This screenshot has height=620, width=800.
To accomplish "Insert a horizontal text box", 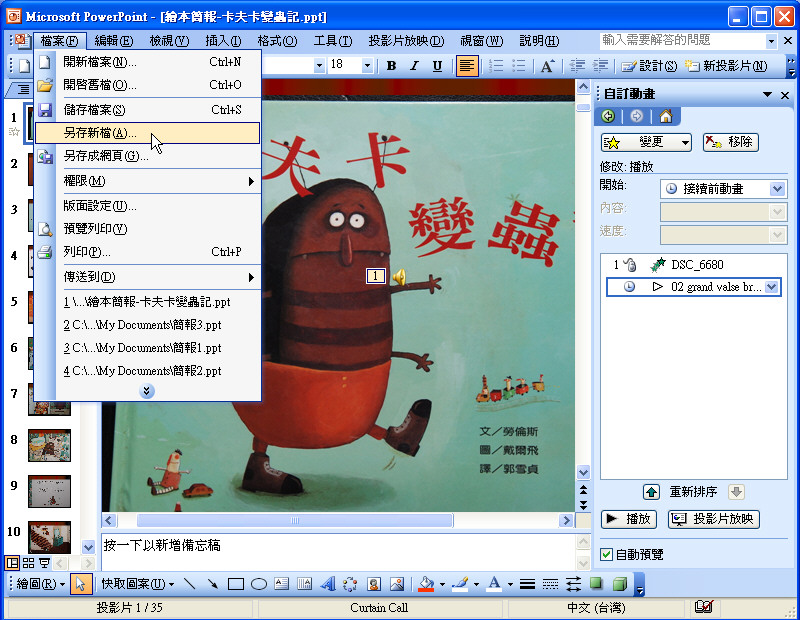I will tap(282, 584).
